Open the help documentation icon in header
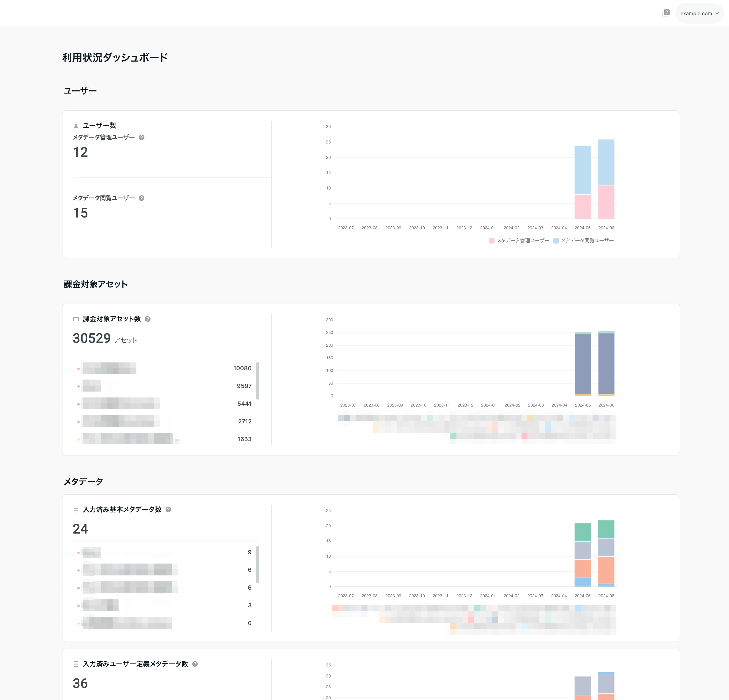 click(x=666, y=13)
